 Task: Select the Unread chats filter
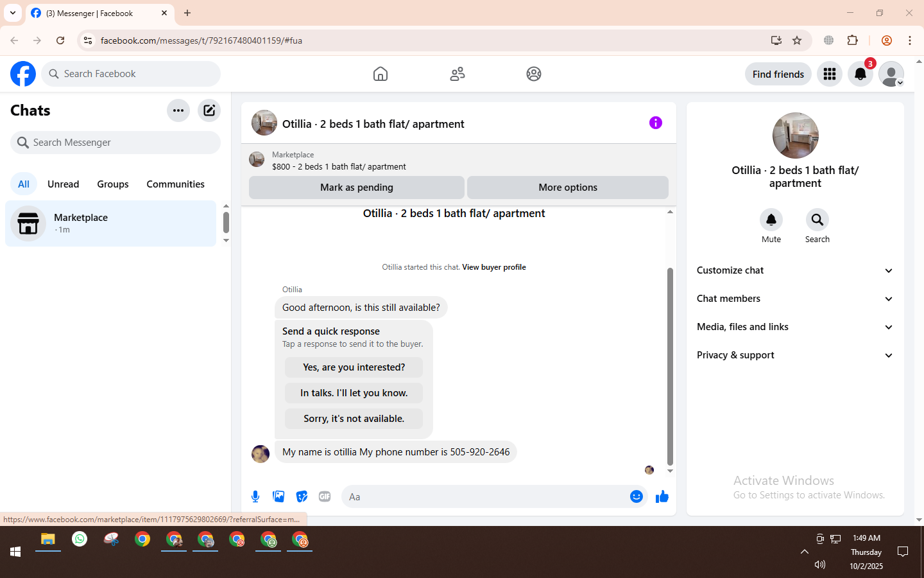(x=64, y=184)
